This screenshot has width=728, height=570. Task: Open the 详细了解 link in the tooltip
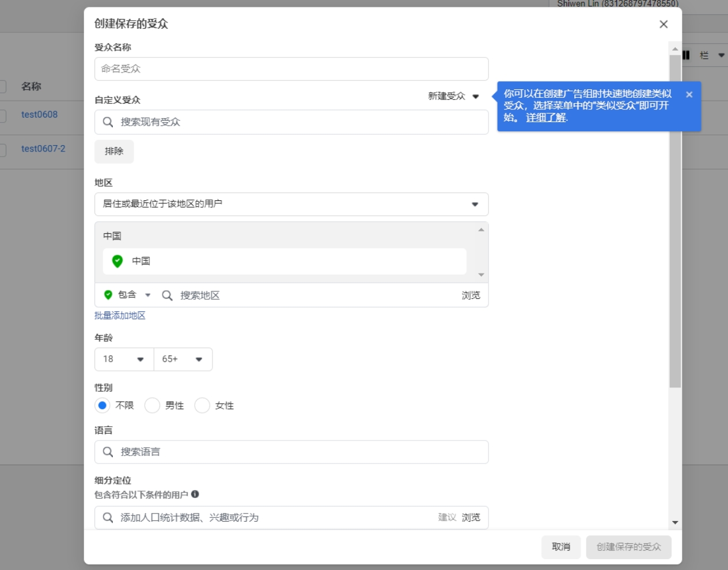coord(546,117)
